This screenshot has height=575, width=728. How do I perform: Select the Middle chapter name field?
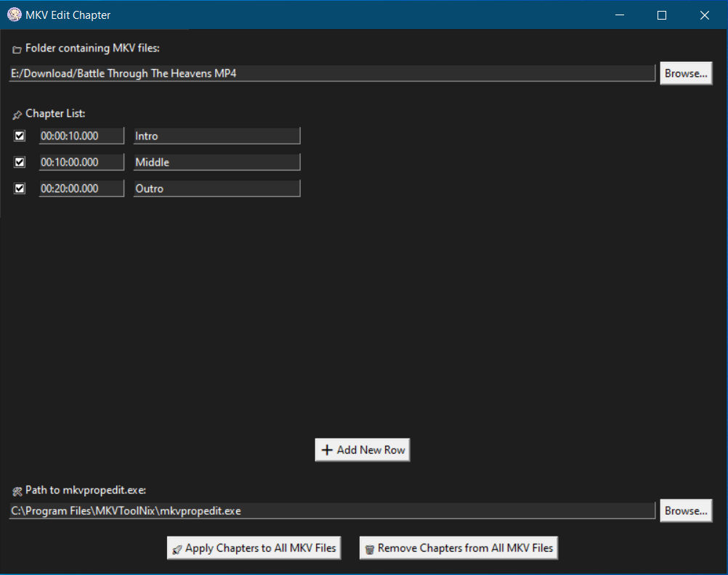pos(217,162)
